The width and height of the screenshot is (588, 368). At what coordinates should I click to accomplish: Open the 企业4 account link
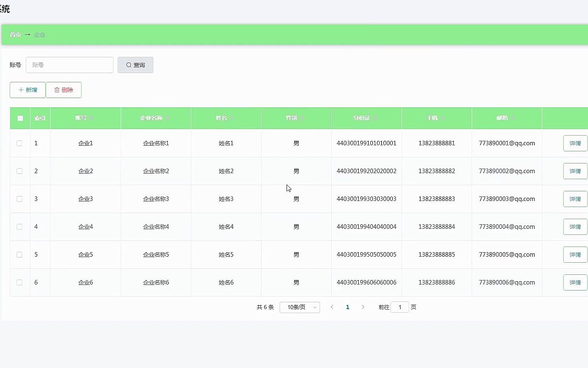(85, 227)
